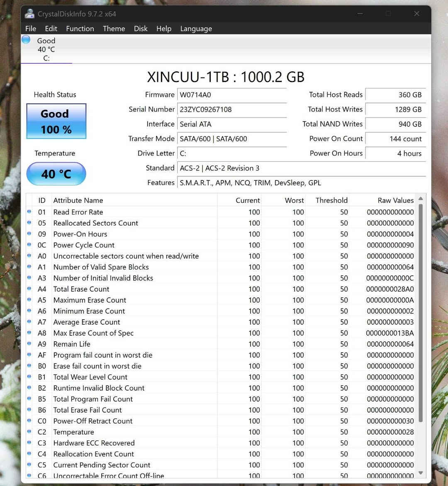The width and height of the screenshot is (448, 486).
Task: Select the Serial Number field value
Action: [x=232, y=109]
